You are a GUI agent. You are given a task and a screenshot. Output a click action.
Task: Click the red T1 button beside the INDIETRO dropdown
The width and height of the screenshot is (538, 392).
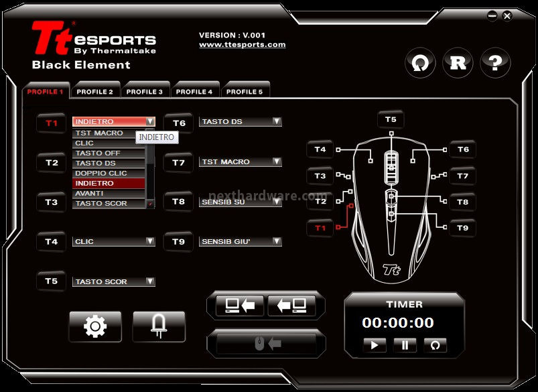click(x=52, y=123)
